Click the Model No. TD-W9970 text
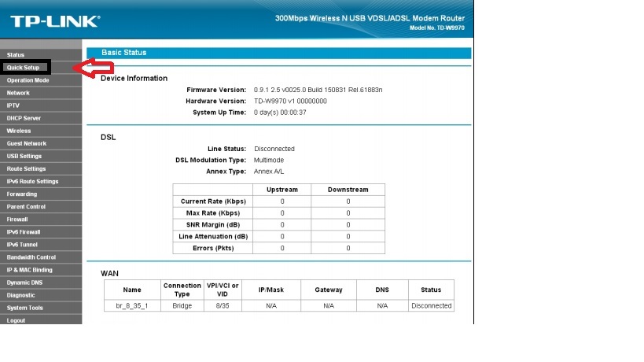 click(x=437, y=28)
